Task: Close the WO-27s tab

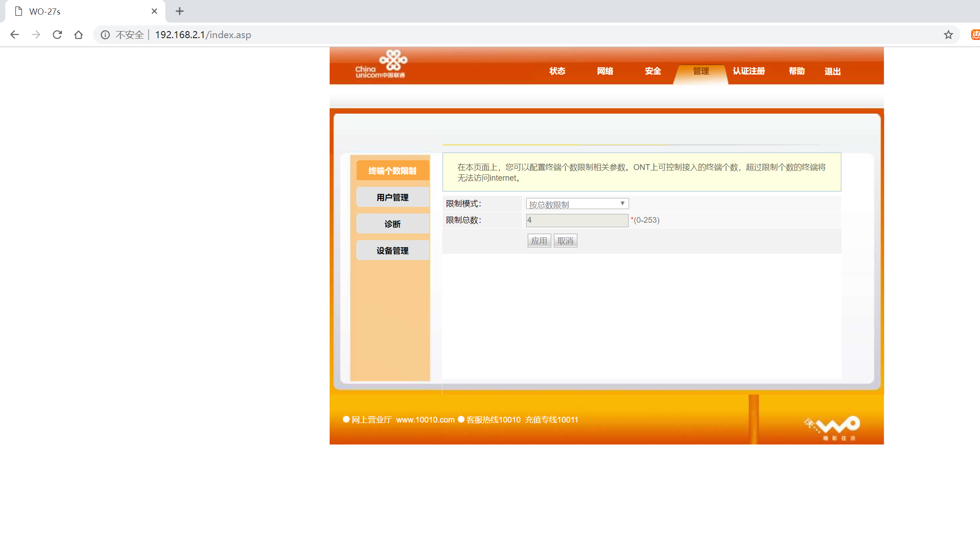Action: click(x=154, y=11)
